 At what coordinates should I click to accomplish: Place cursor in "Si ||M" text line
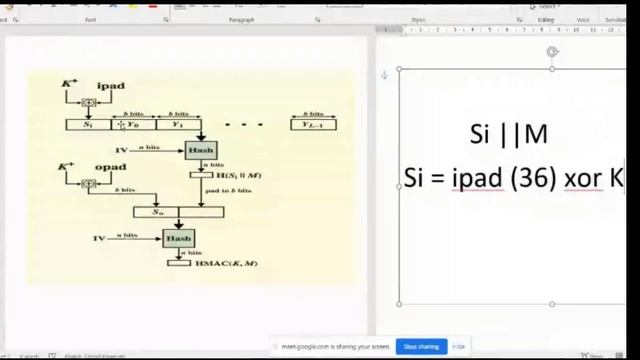[x=509, y=134]
